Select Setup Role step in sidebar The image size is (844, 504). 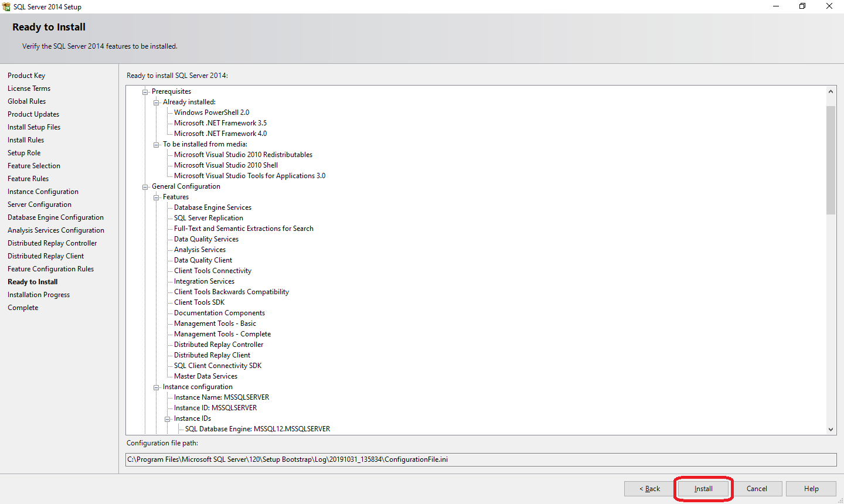pos(24,153)
